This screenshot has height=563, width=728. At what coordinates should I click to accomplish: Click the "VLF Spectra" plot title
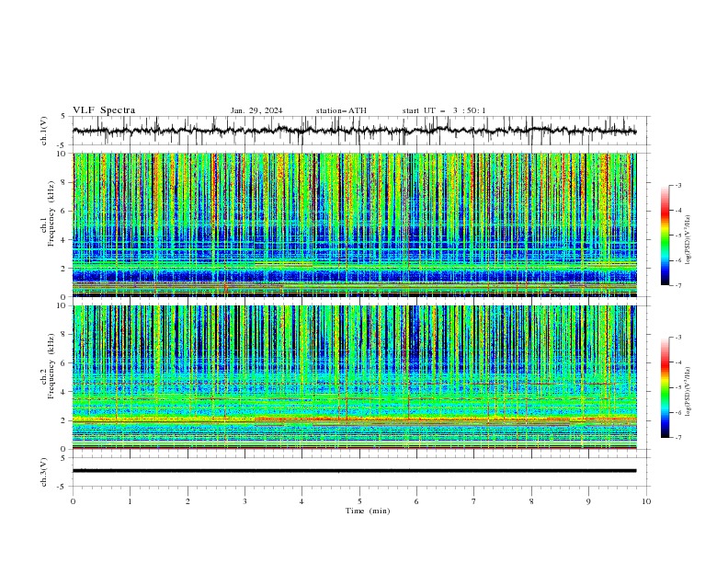coord(104,110)
